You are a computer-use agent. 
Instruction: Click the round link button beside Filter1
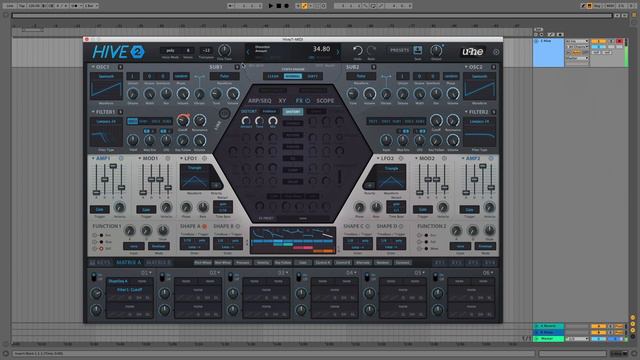pyautogui.click(x=224, y=114)
